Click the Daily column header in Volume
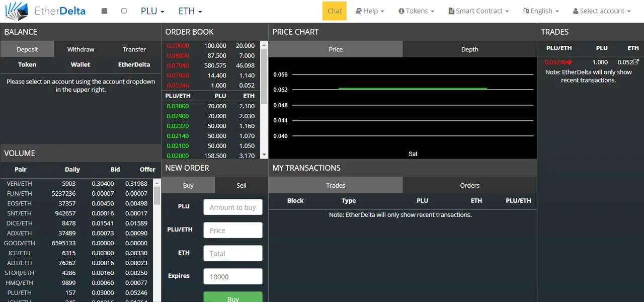 (x=72, y=170)
